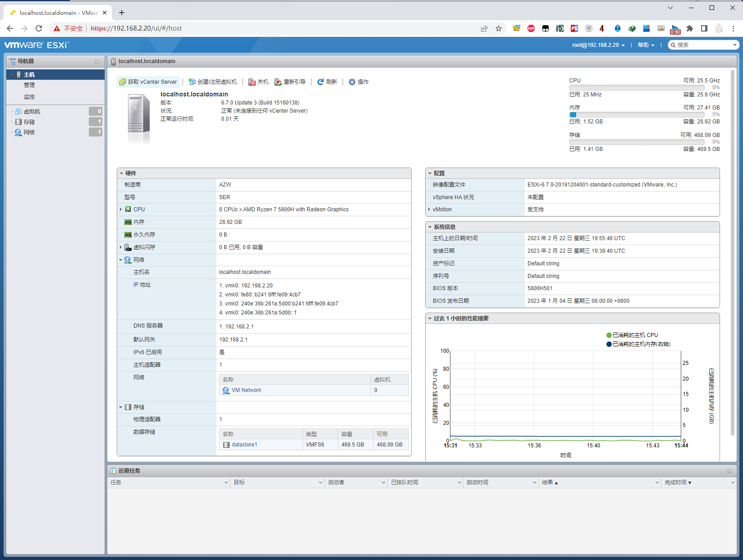Reload the browser page
Viewport: 743px width, 560px height.
[39, 28]
